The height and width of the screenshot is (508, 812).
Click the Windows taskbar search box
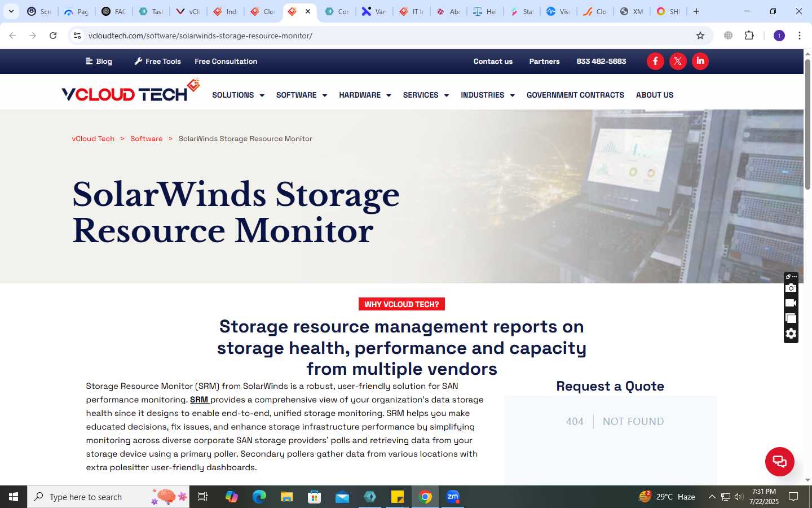pyautogui.click(x=108, y=497)
